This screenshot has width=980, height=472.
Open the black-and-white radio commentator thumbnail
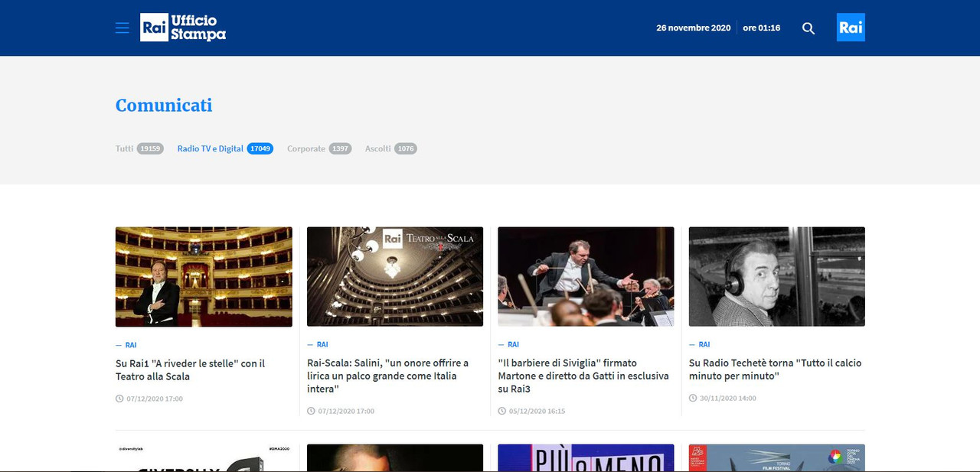coord(777,277)
